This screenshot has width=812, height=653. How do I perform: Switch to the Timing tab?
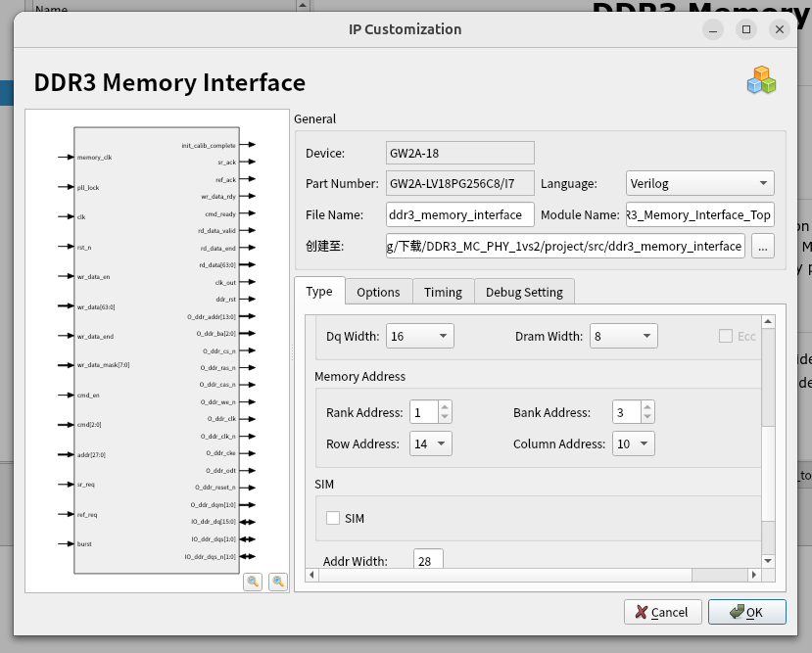[444, 293]
